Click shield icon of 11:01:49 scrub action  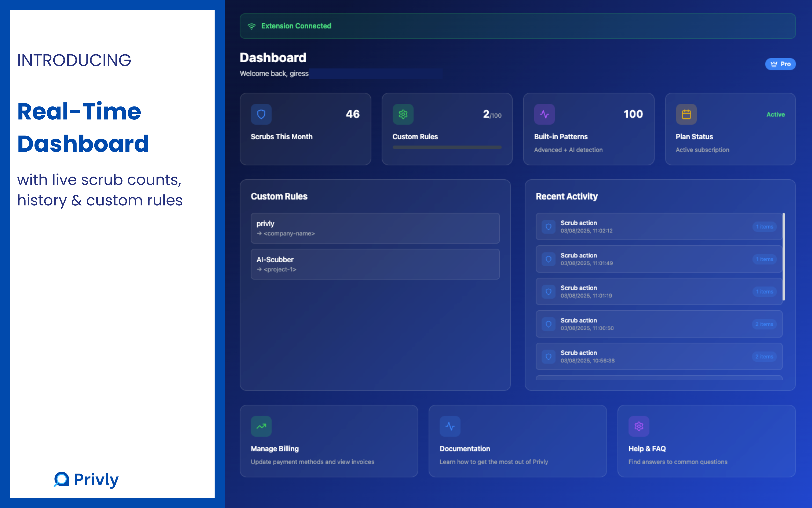[549, 259]
